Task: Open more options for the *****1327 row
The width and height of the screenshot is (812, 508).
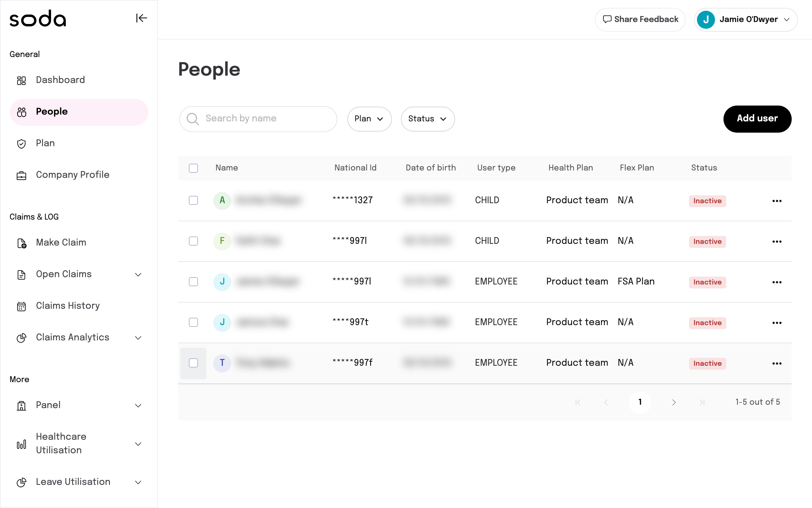Action: (777, 201)
